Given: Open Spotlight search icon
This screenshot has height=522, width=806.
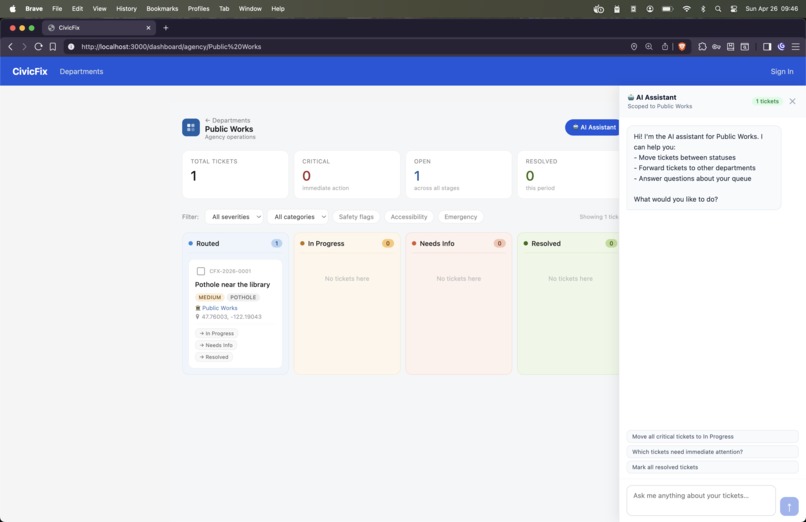Looking at the screenshot, I should click(x=718, y=9).
